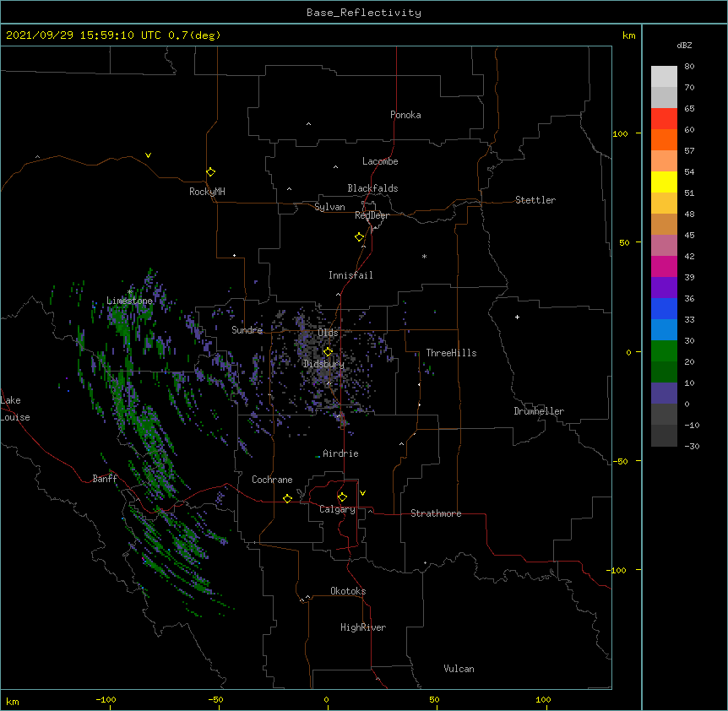This screenshot has height=711, width=728.
Task: Click the green 30 dBZ legend swatch
Action: [664, 351]
